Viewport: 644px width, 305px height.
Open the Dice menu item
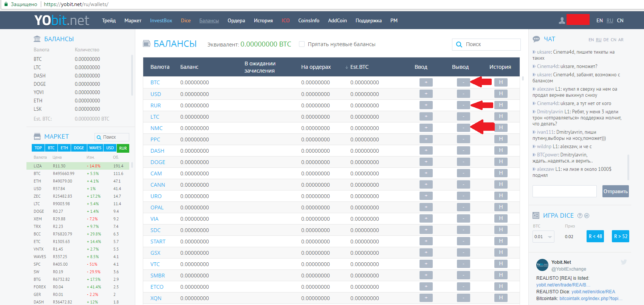pyautogui.click(x=186, y=20)
